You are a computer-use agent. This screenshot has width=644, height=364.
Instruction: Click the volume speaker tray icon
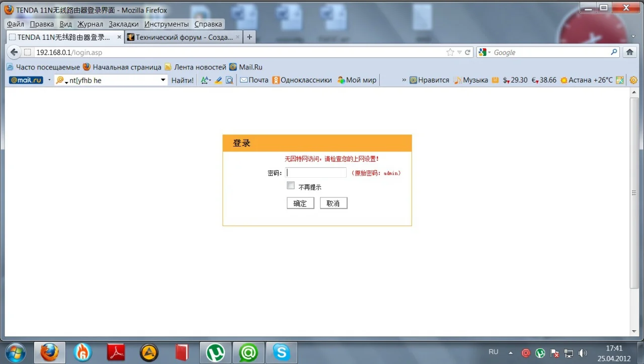583,353
